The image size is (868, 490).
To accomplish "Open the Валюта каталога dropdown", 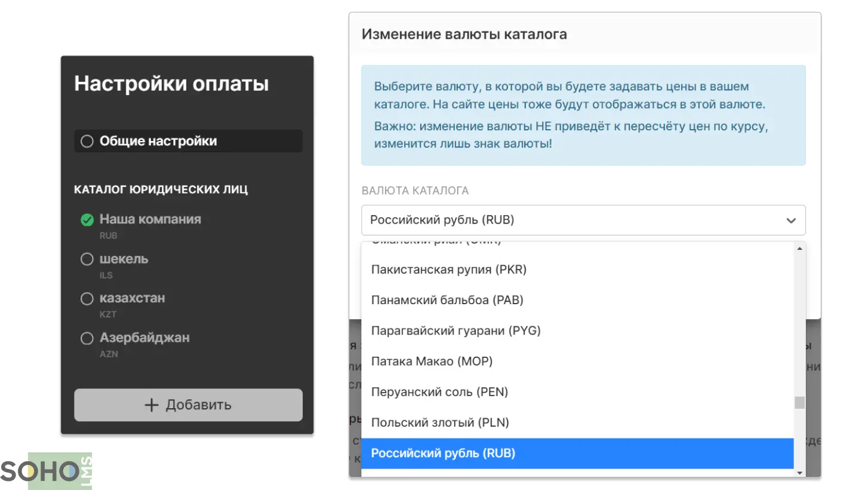I will coord(583,220).
